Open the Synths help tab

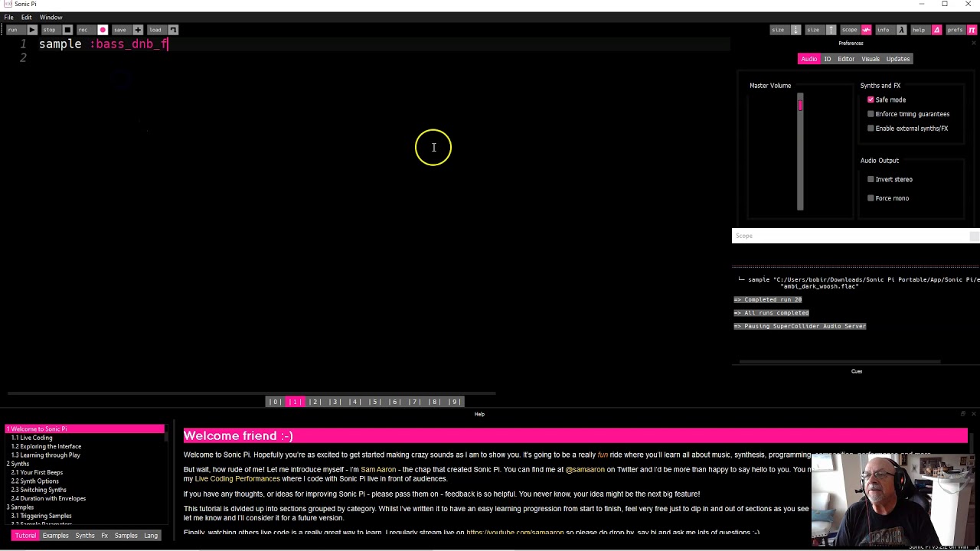(x=85, y=536)
